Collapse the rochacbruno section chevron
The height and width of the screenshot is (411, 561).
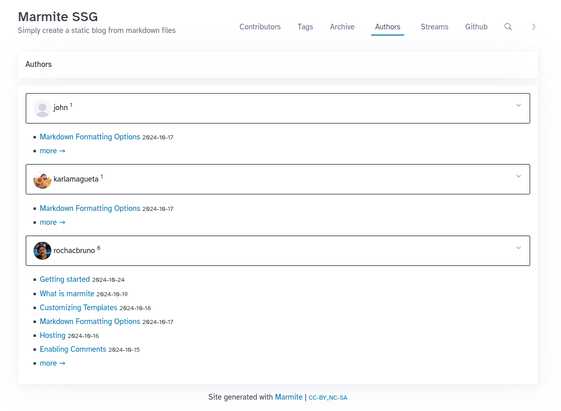point(518,248)
